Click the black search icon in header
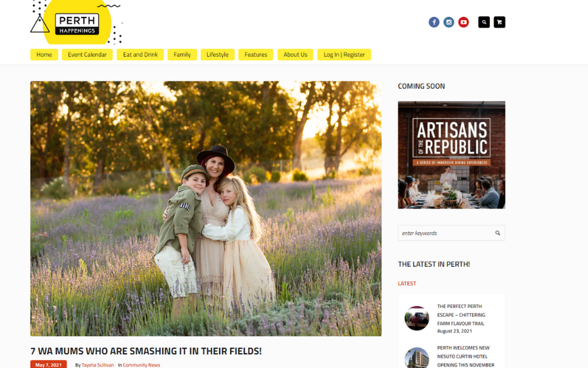588x368 pixels. [x=484, y=22]
